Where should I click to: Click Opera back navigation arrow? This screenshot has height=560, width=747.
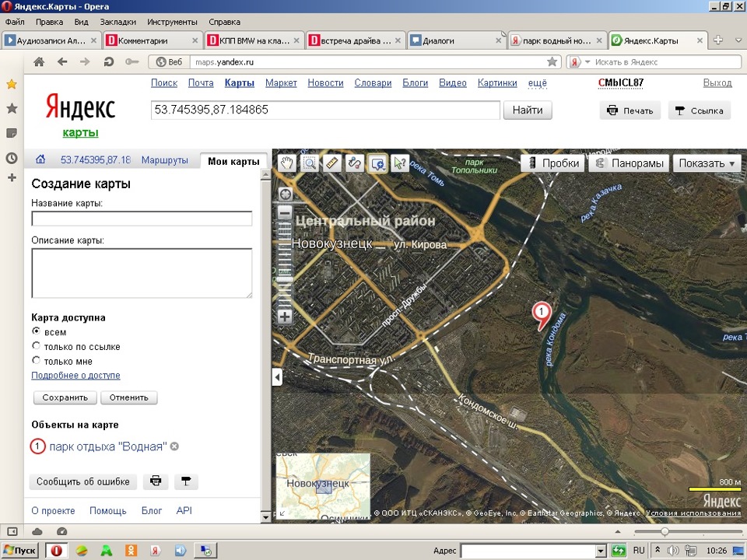click(62, 62)
